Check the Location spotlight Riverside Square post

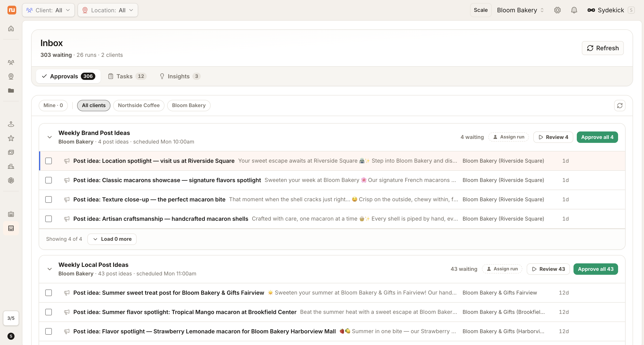(x=49, y=161)
